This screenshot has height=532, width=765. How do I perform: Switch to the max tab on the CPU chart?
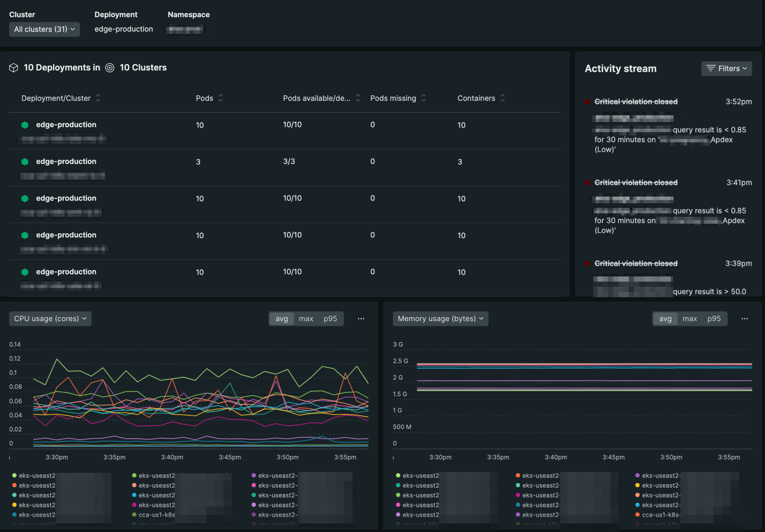[306, 319]
